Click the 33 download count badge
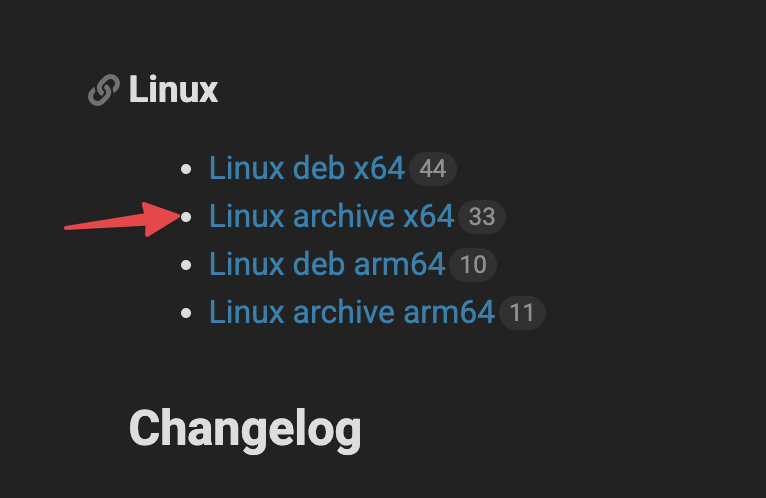This screenshot has width=766, height=498. click(x=482, y=217)
